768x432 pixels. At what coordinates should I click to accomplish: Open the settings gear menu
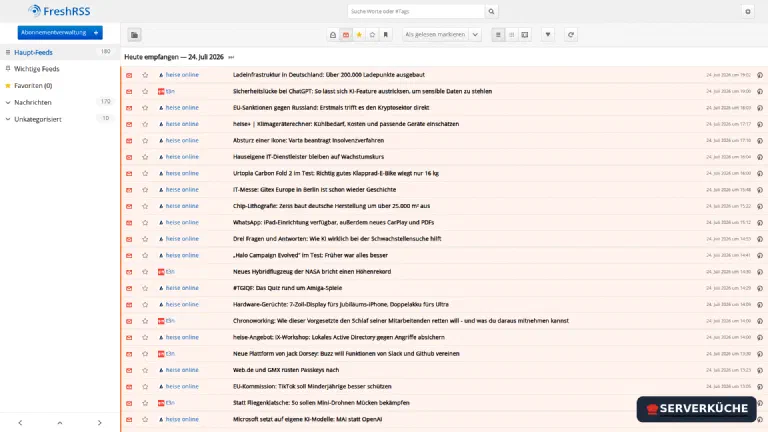[747, 11]
